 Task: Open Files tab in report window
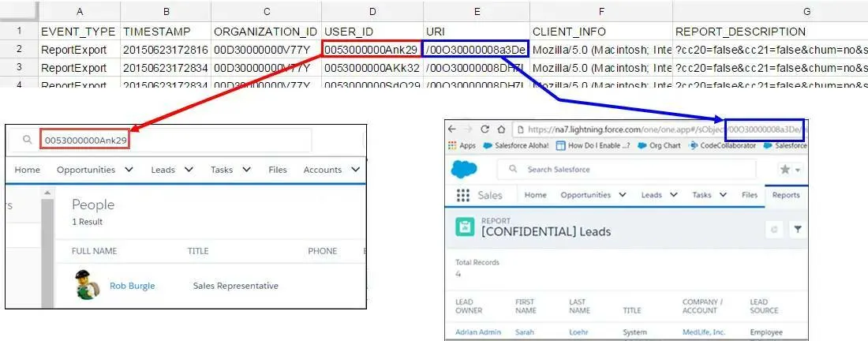point(750,195)
